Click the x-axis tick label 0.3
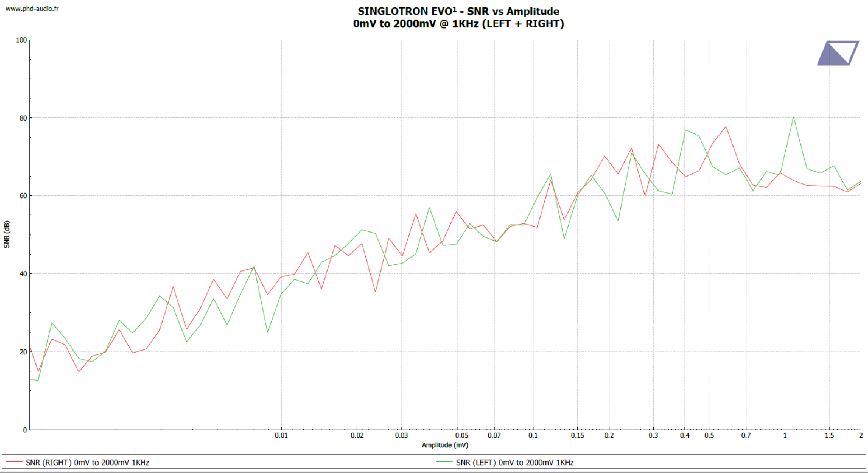The image size is (868, 473). (x=653, y=436)
